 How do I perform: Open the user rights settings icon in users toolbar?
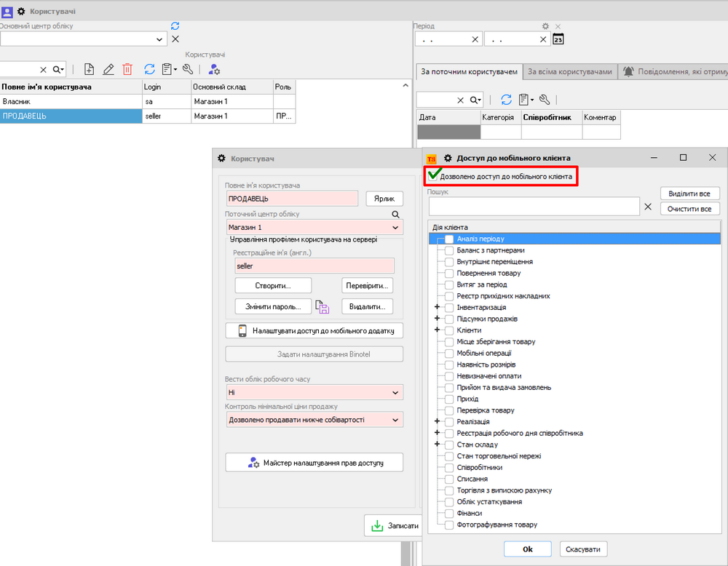click(214, 69)
